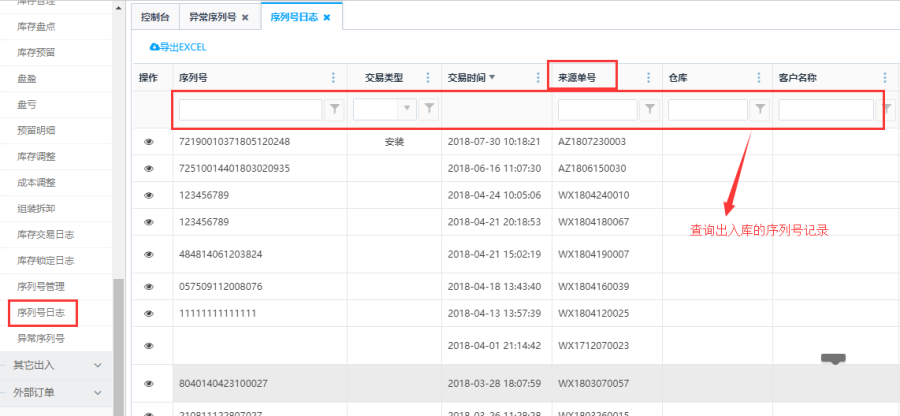The image size is (900, 416).
Task: Click the filter icon for 来源单号 column
Action: [x=650, y=109]
